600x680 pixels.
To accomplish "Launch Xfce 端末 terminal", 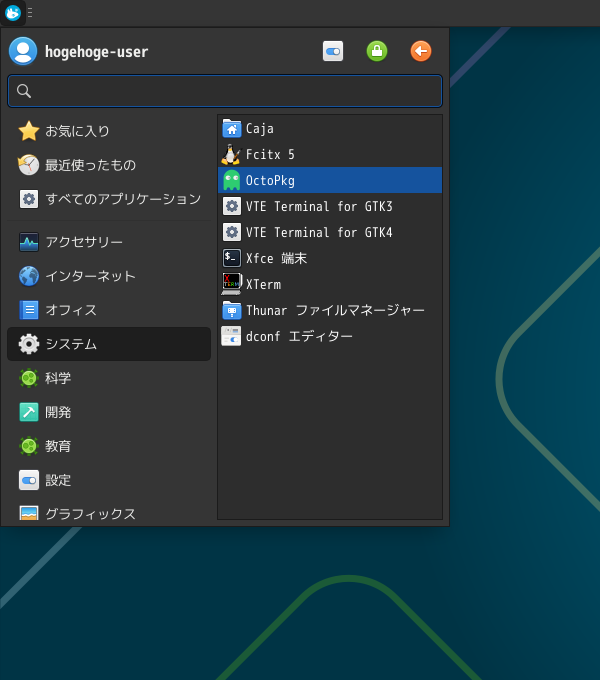I will click(330, 258).
